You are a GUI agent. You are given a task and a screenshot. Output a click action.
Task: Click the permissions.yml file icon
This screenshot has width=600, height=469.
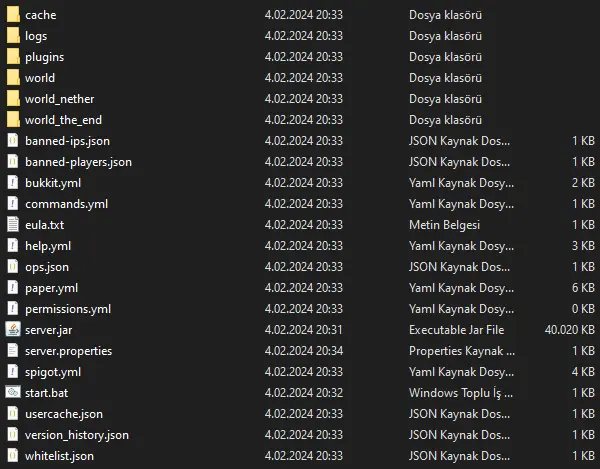click(x=13, y=309)
